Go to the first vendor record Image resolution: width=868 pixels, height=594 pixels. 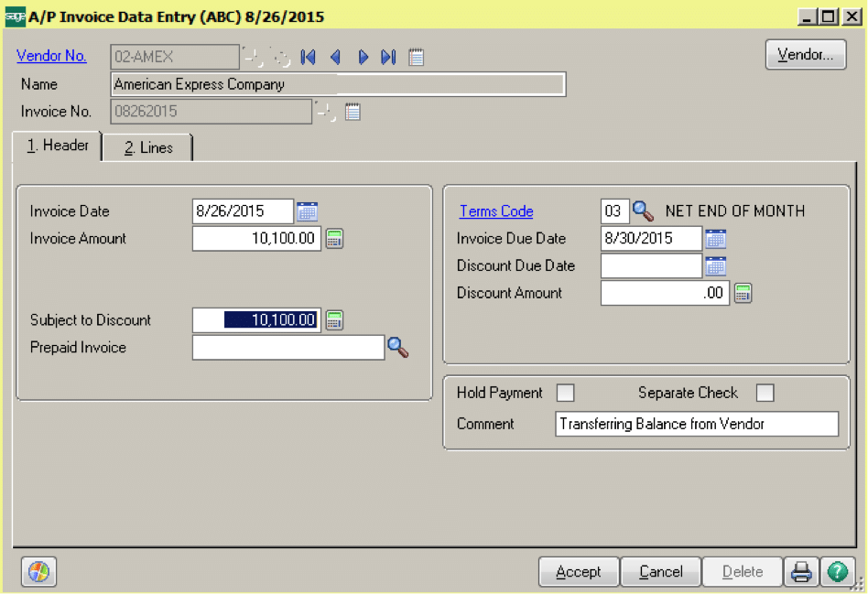click(x=309, y=57)
